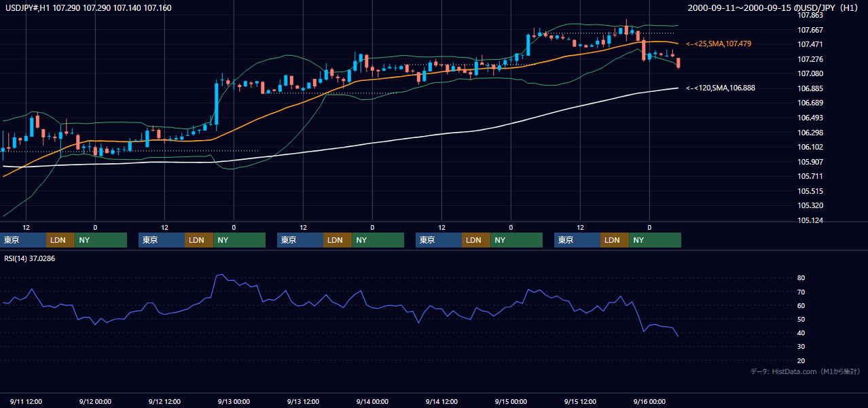The height and width of the screenshot is (408, 868).
Task: Click the white 120,SMA,106.888 label
Action: click(x=720, y=88)
